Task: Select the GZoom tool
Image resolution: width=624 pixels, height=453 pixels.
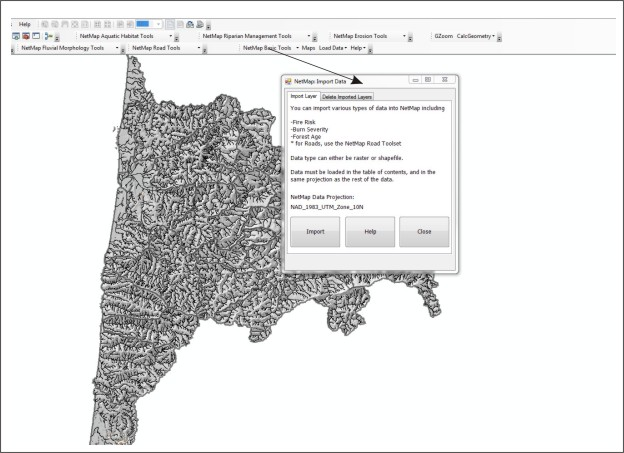Action: pyautogui.click(x=443, y=36)
